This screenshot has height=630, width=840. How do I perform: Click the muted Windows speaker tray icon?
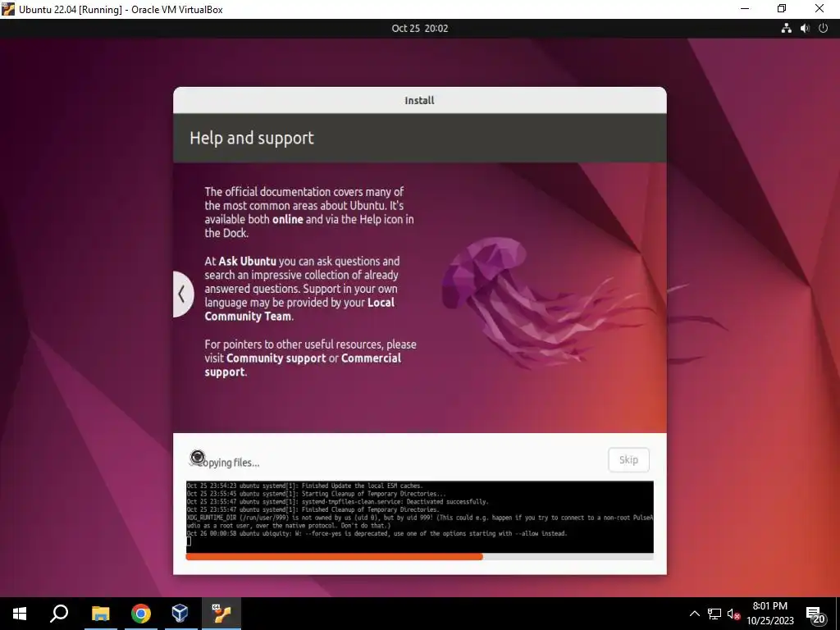(733, 614)
